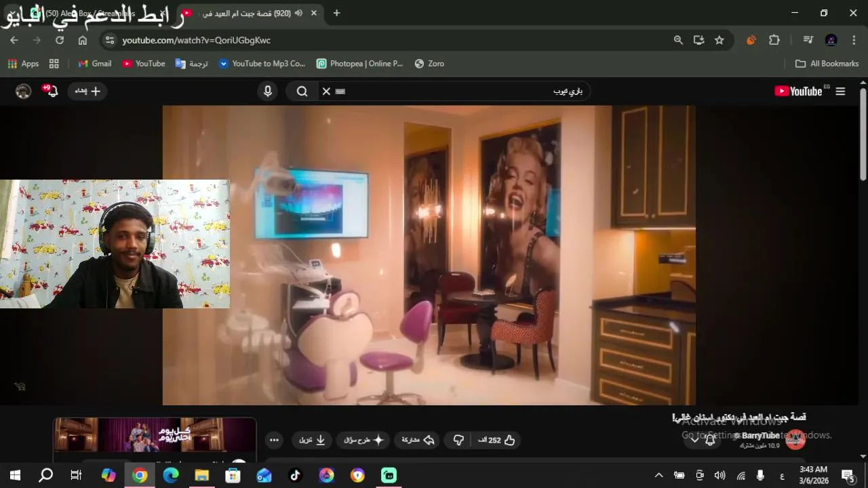View site information icon in address bar

pyautogui.click(x=111, y=40)
